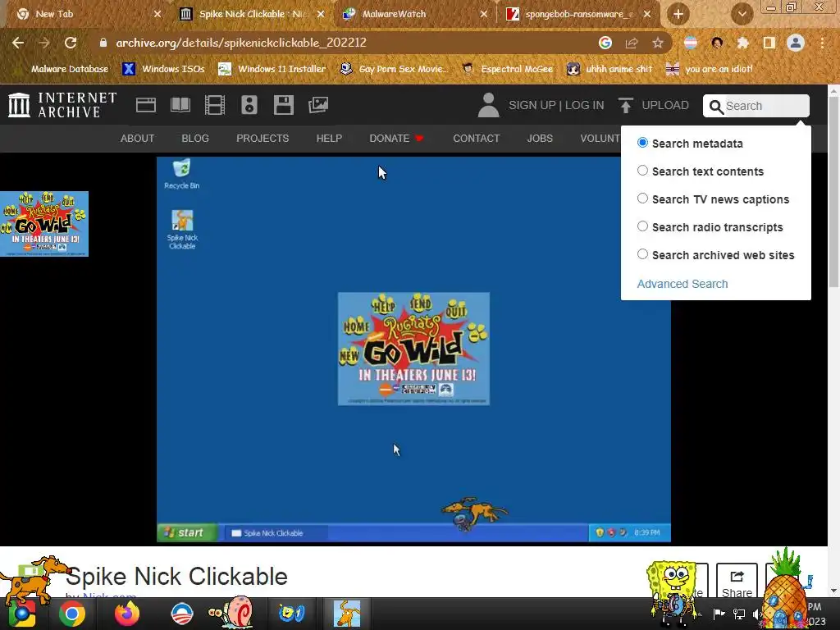Screen dimensions: 840x630
Task: Open Firefox from the Windows taskbar
Action: click(127, 614)
